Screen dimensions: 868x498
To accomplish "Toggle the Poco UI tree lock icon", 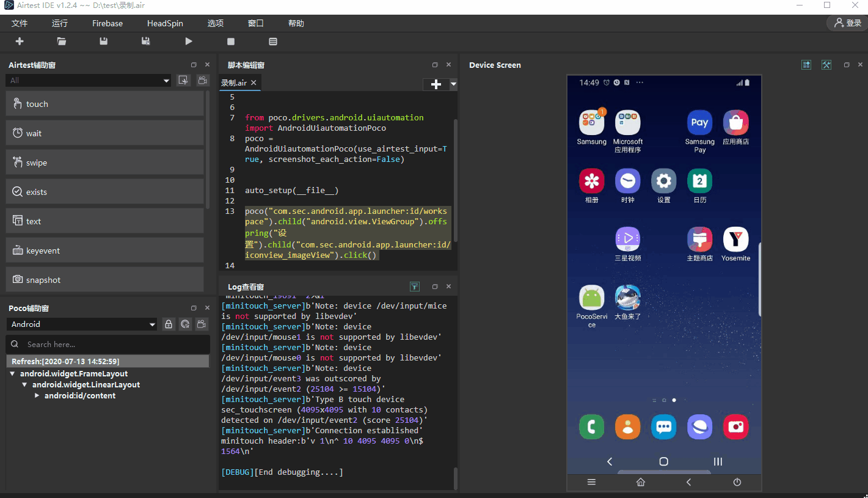I will [x=169, y=324].
